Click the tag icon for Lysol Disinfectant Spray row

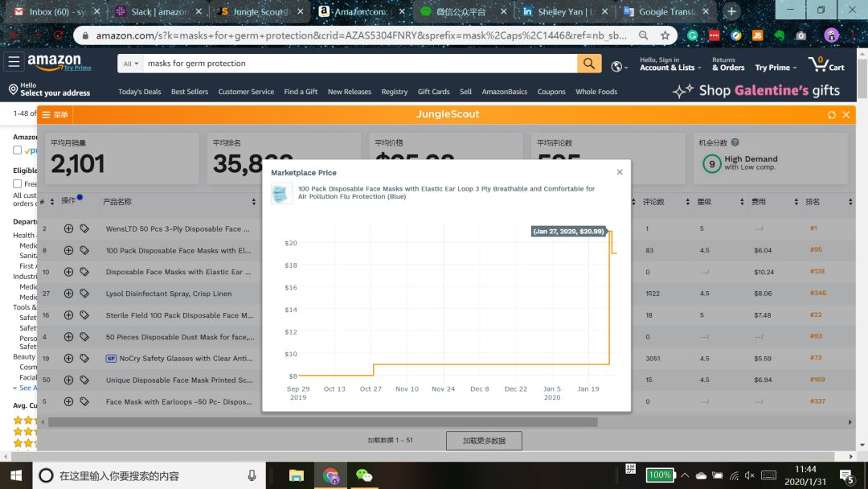84,294
